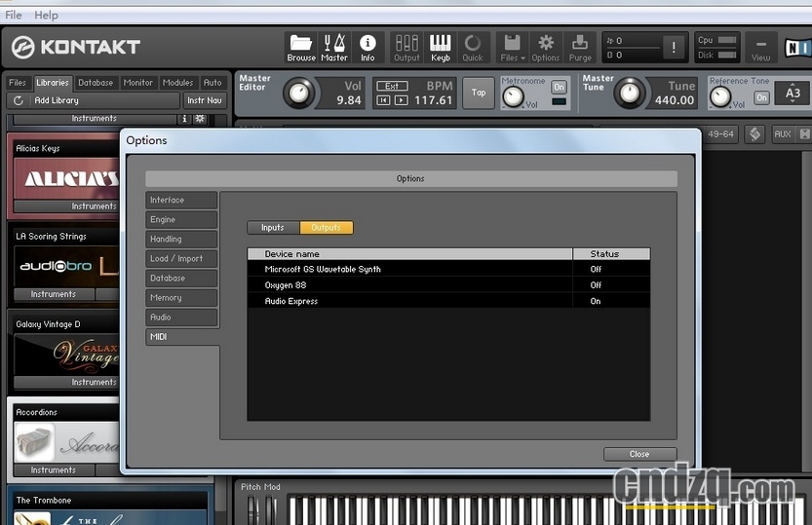Viewport: 812px width, 525px height.
Task: Open Audio options tab
Action: click(x=181, y=318)
